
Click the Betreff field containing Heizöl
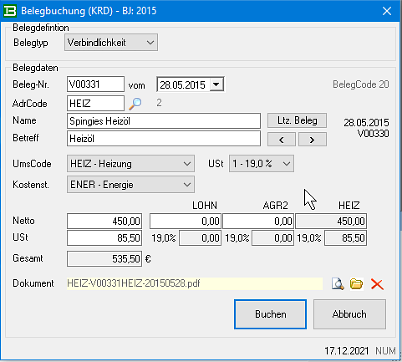point(164,138)
